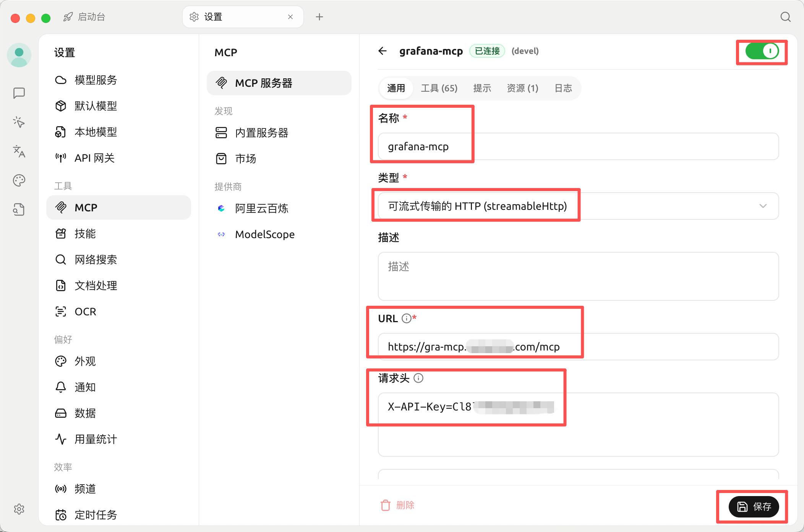Toggle the grafana-mcp server switch
This screenshot has width=804, height=532.
pos(762,51)
